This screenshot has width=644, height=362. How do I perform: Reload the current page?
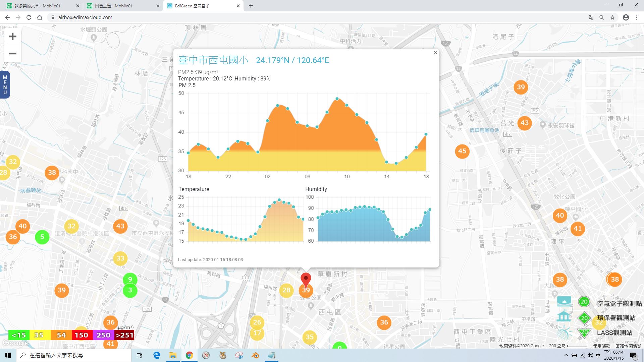(x=29, y=17)
